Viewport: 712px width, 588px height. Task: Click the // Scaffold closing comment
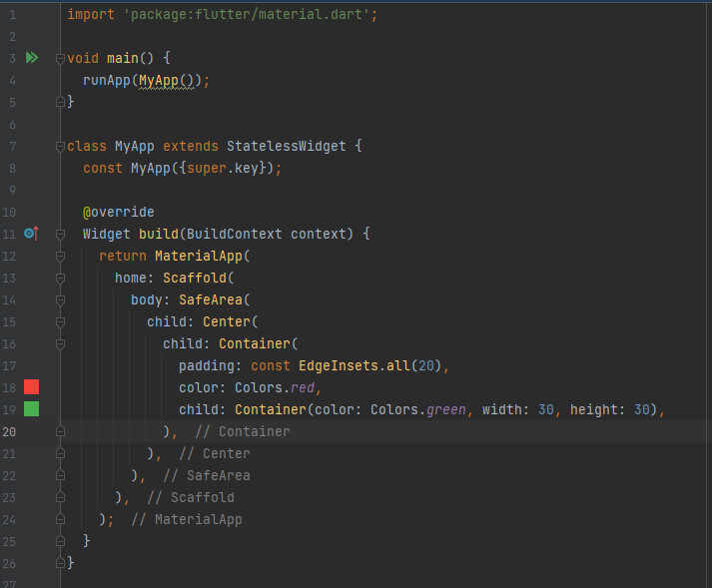(x=191, y=497)
